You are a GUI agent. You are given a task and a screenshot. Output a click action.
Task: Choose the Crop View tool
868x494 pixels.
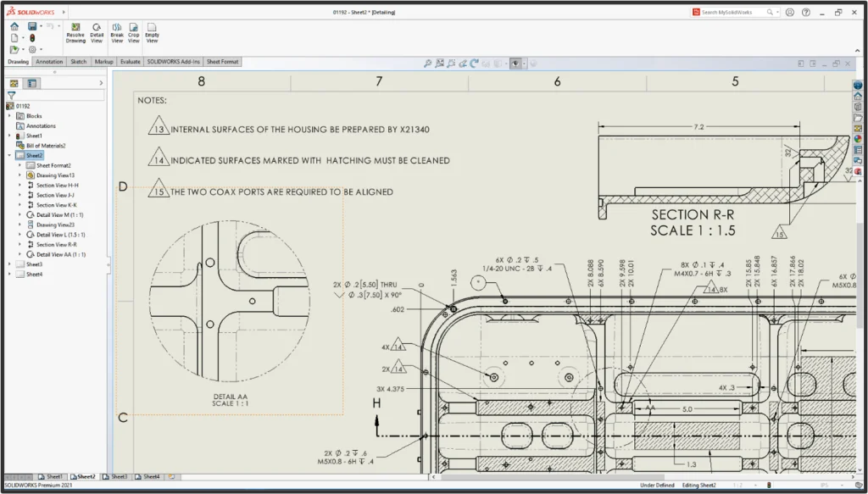coord(134,33)
